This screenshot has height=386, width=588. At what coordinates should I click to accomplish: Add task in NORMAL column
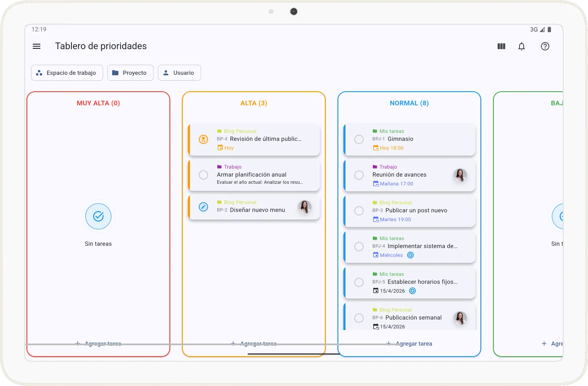tap(409, 344)
